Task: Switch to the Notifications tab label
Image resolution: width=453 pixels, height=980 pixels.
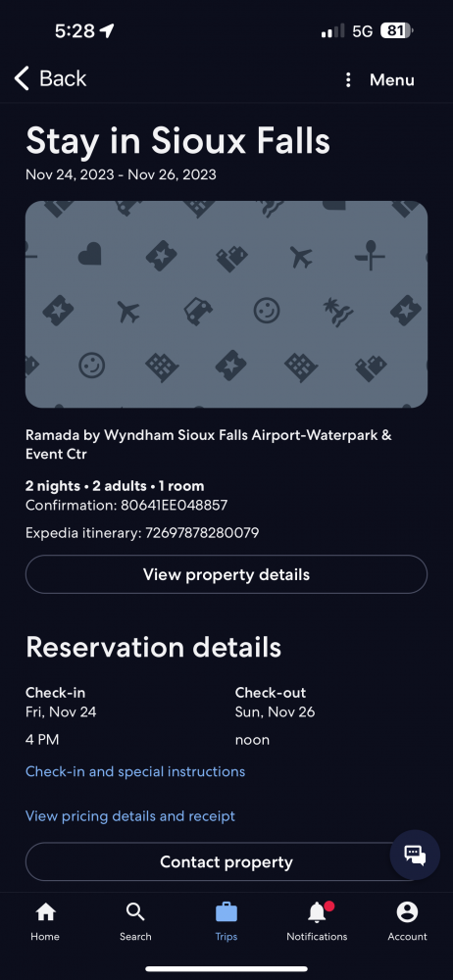Action: pos(317,936)
